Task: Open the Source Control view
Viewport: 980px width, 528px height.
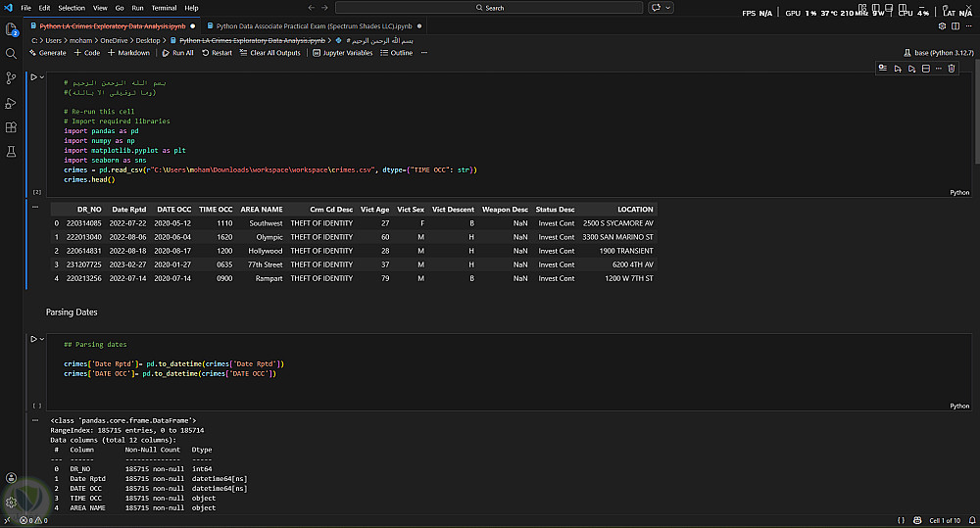Action: [x=12, y=78]
